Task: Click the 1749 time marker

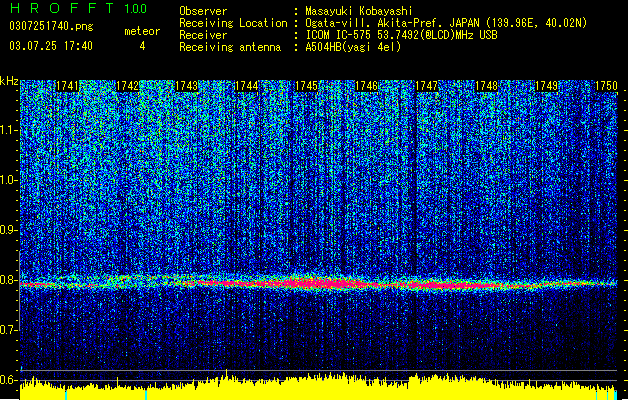Action: tap(546, 86)
